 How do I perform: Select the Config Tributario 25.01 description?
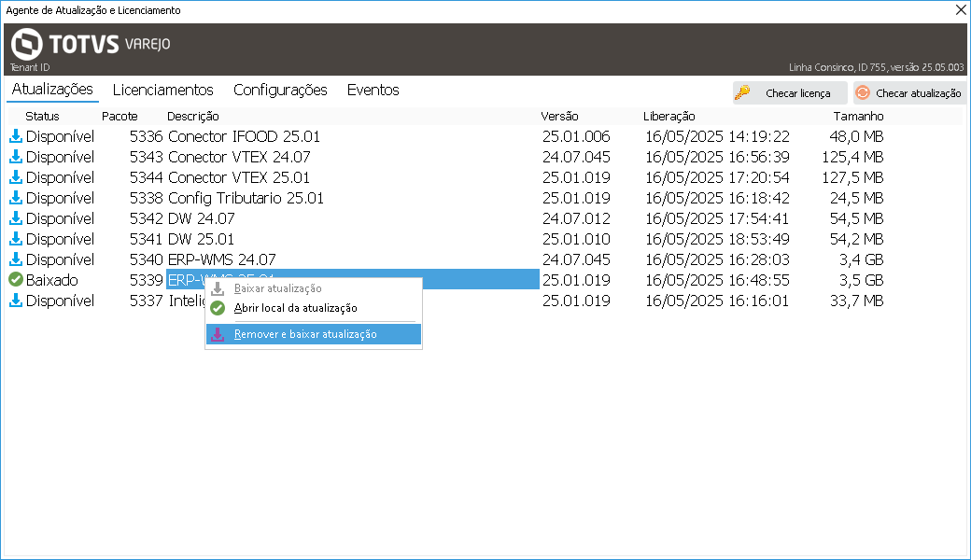[x=246, y=197]
